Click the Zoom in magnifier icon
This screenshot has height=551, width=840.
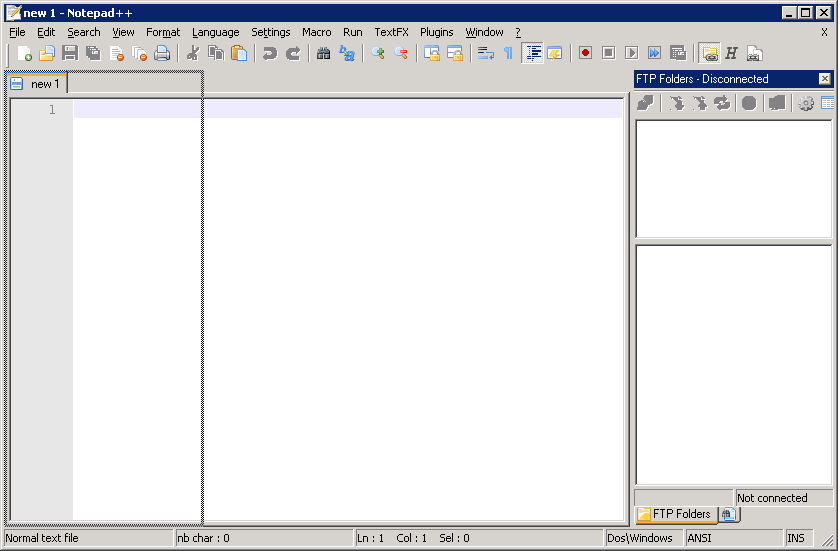[378, 53]
